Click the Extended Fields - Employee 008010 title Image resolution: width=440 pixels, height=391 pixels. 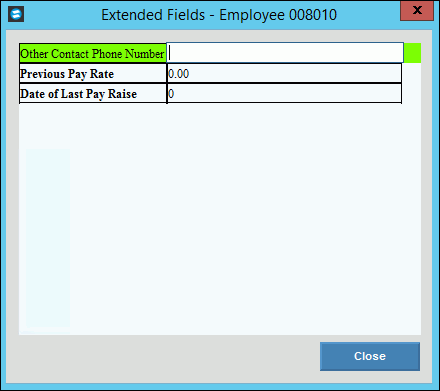click(219, 15)
